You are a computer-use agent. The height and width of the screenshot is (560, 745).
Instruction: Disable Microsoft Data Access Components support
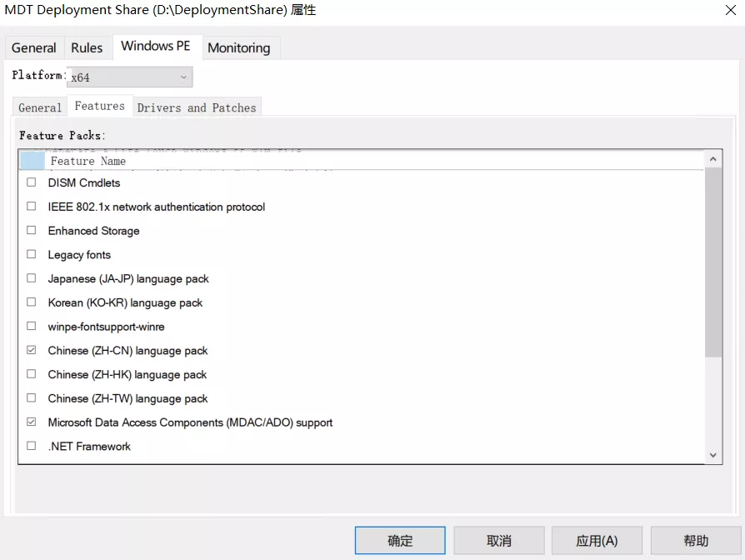[x=32, y=422]
